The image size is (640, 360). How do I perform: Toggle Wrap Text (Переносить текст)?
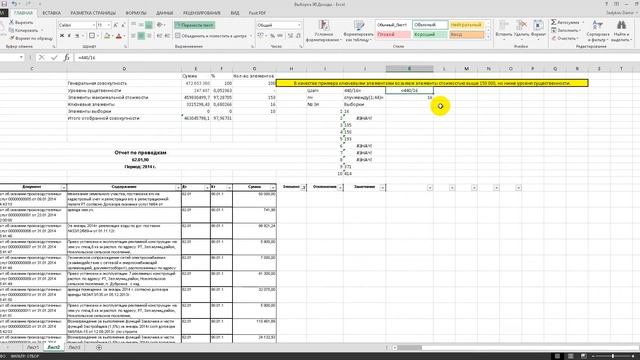(x=195, y=25)
